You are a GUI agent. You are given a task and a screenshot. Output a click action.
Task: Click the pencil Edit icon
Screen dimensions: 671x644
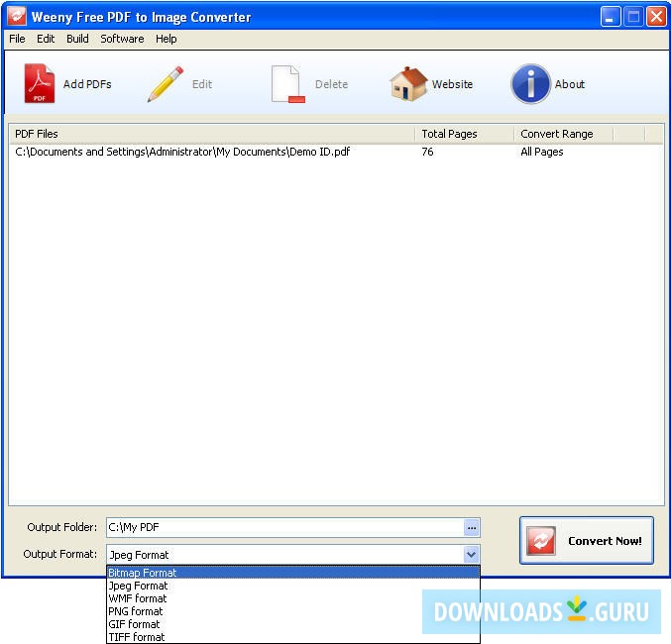(166, 84)
